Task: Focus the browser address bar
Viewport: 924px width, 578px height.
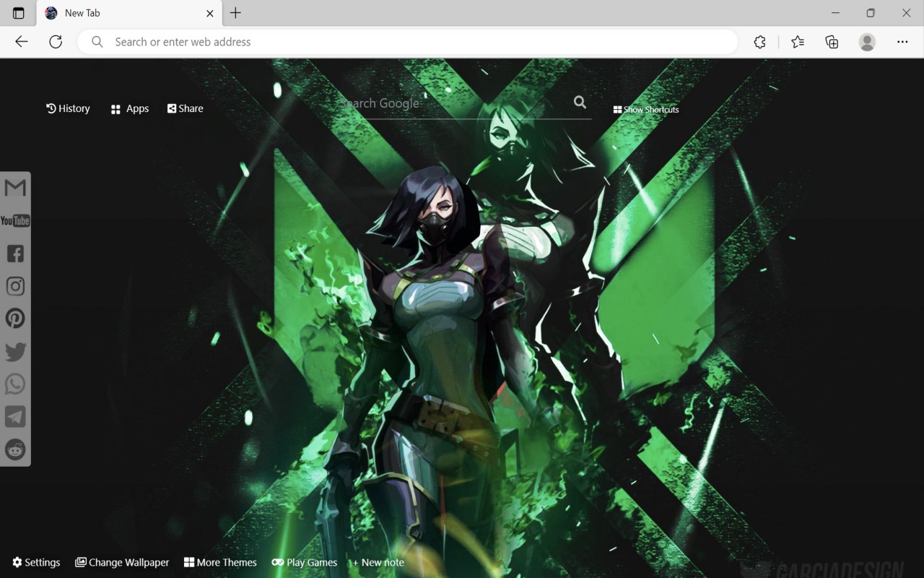Action: point(408,42)
